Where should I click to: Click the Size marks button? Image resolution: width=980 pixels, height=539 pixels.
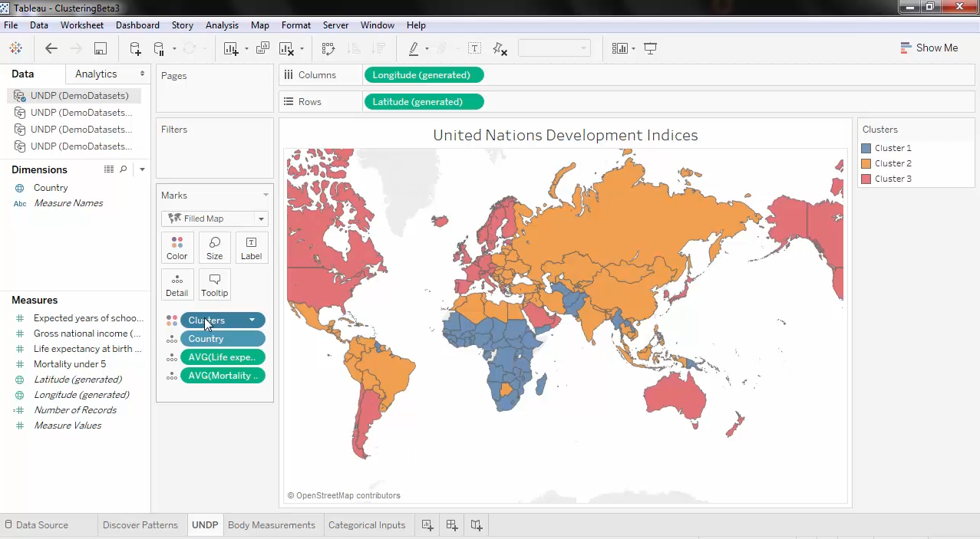click(215, 248)
